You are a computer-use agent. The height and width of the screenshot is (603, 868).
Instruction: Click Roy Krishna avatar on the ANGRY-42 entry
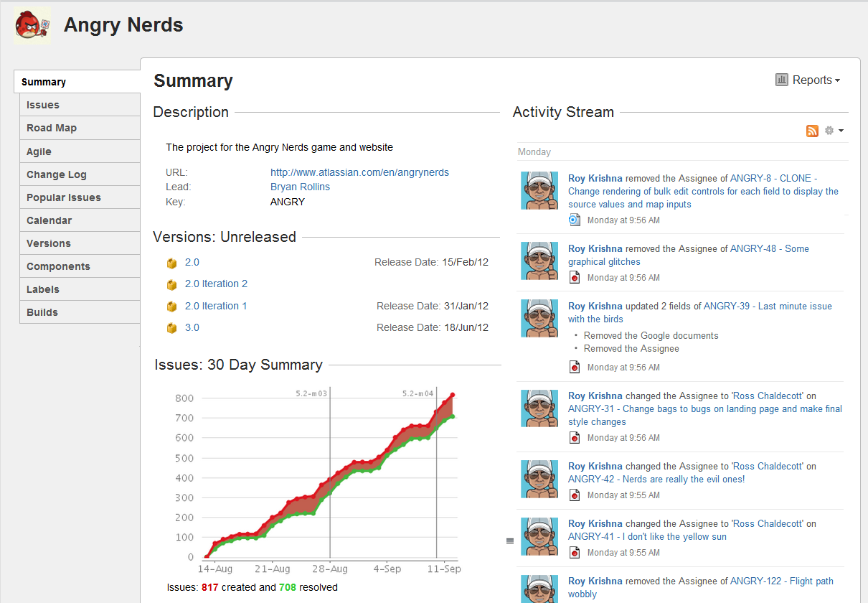point(539,479)
